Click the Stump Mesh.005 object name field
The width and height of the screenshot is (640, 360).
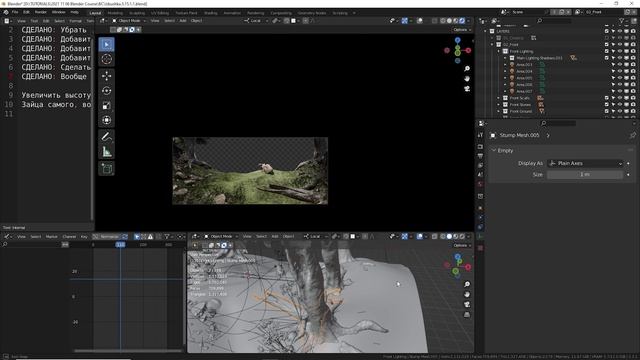click(x=520, y=135)
